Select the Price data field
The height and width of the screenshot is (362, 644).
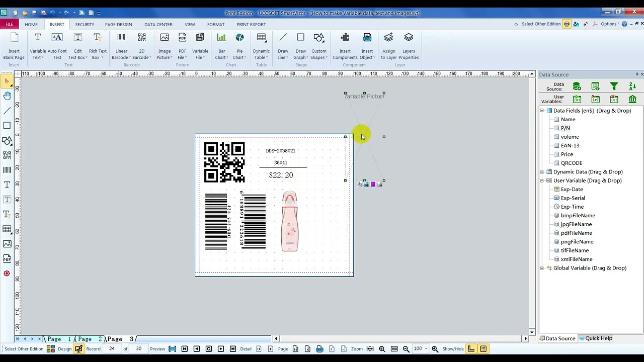[567, 154]
